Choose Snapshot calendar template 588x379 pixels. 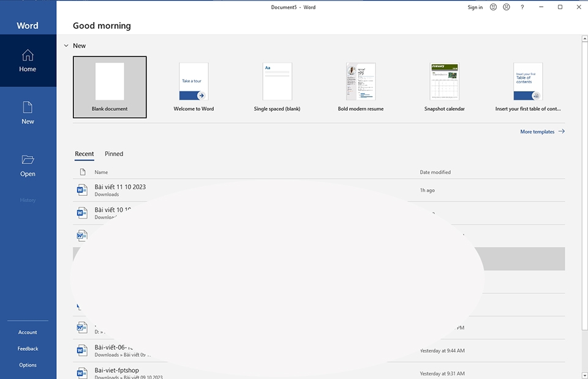coord(445,87)
